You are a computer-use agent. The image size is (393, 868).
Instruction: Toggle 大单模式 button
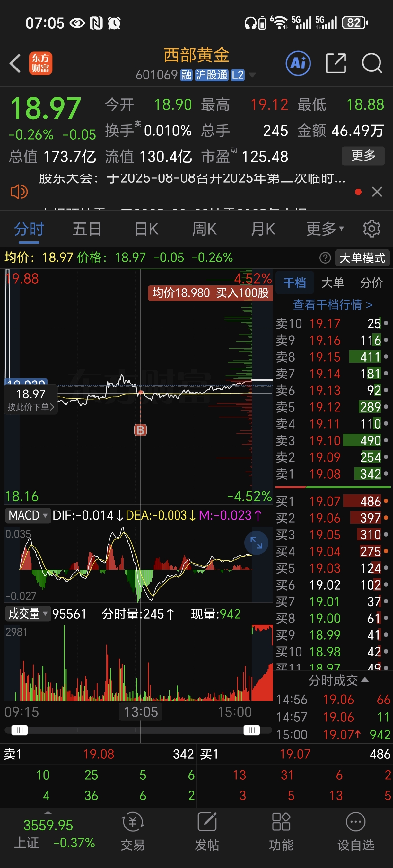point(362,258)
